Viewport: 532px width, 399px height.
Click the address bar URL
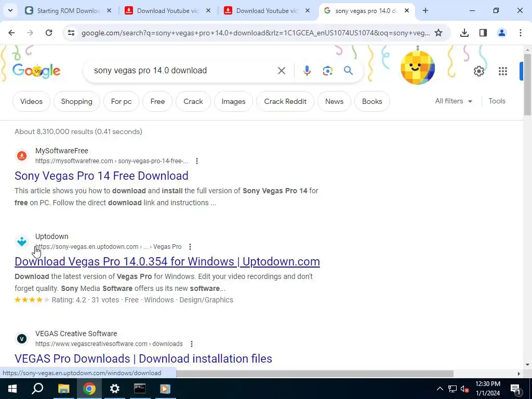tap(256, 33)
